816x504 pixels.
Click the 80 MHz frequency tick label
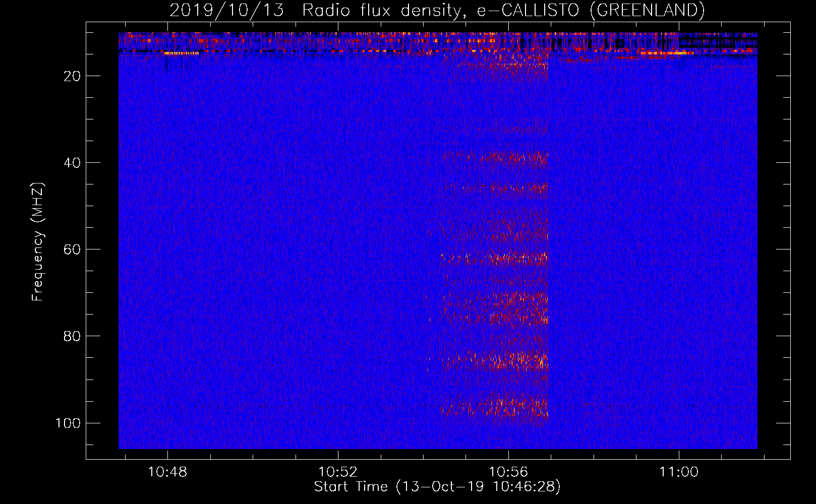click(72, 336)
